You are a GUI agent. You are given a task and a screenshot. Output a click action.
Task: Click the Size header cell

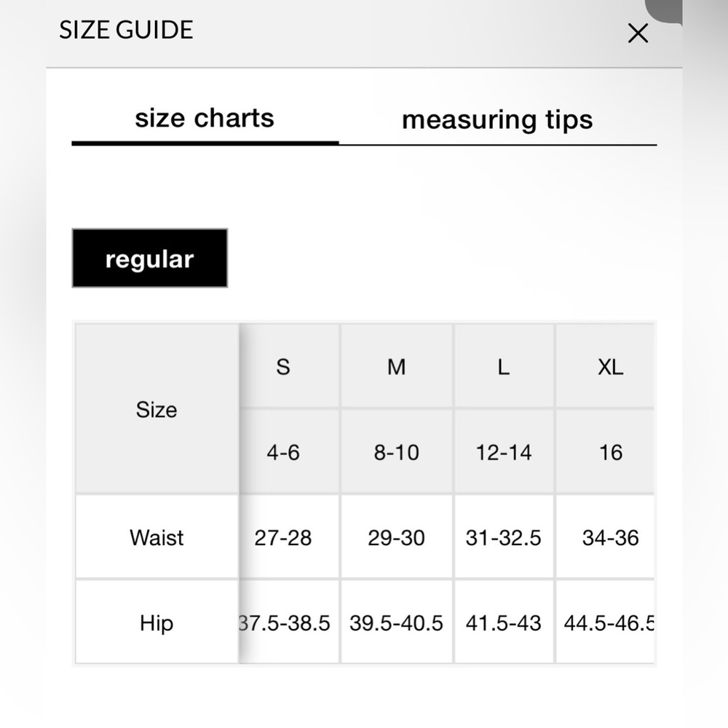(x=157, y=409)
